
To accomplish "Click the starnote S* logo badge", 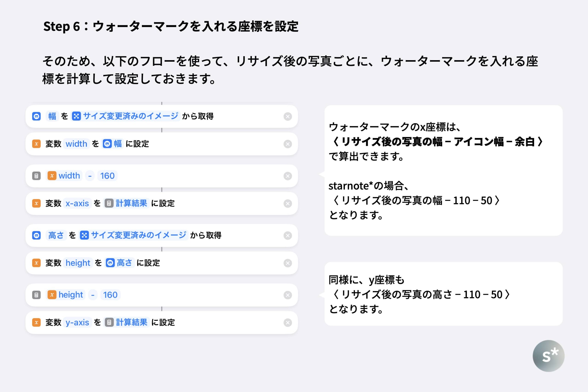I will tap(548, 356).
